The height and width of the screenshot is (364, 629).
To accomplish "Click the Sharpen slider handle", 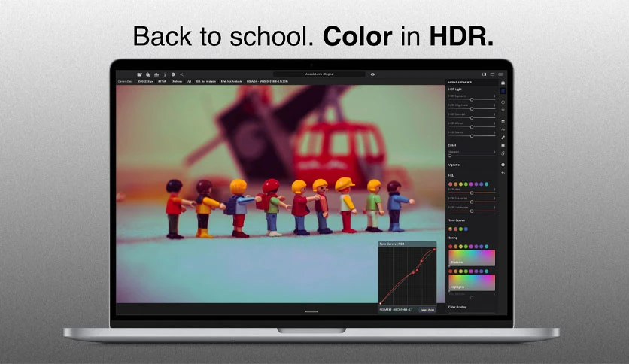I will click(x=450, y=156).
